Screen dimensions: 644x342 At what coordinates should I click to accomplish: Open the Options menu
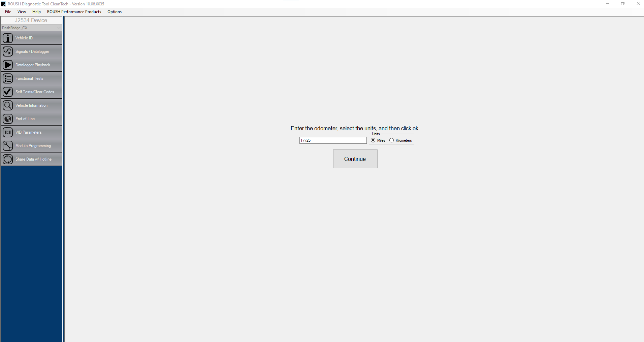(x=114, y=11)
